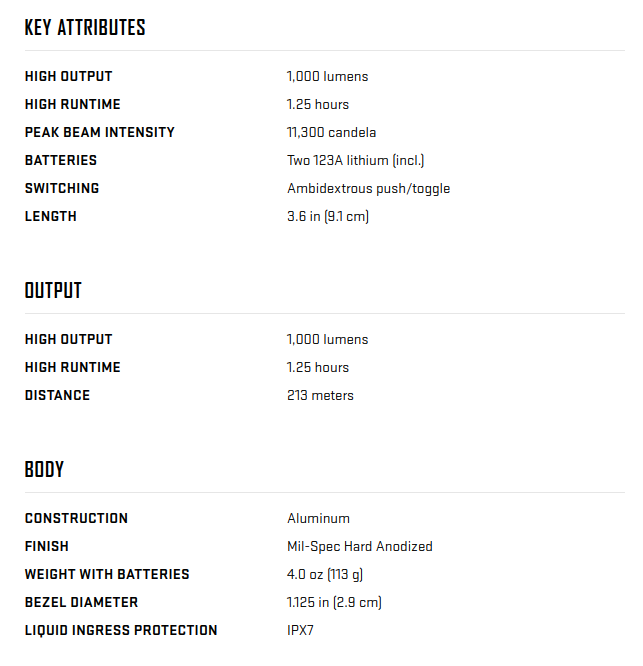Click the Two 123A lithium (incl.) text

click(355, 161)
